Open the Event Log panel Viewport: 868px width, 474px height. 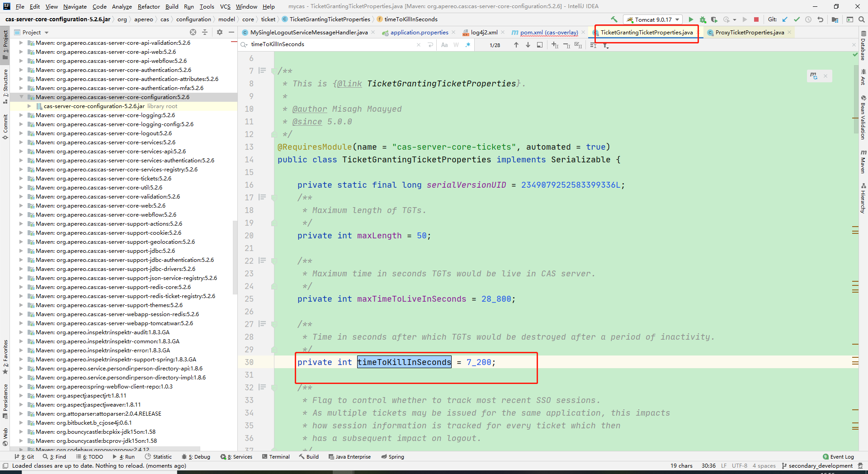[x=838, y=457]
